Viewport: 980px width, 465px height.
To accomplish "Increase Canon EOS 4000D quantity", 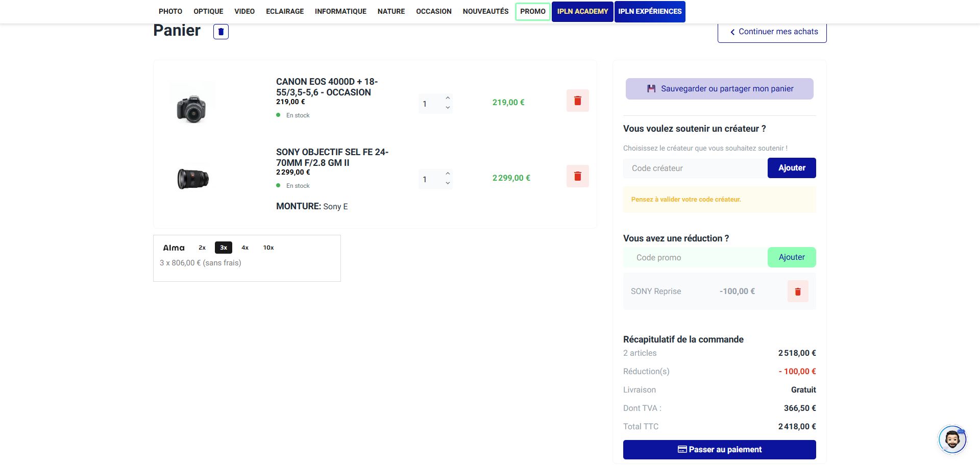I will (448, 98).
